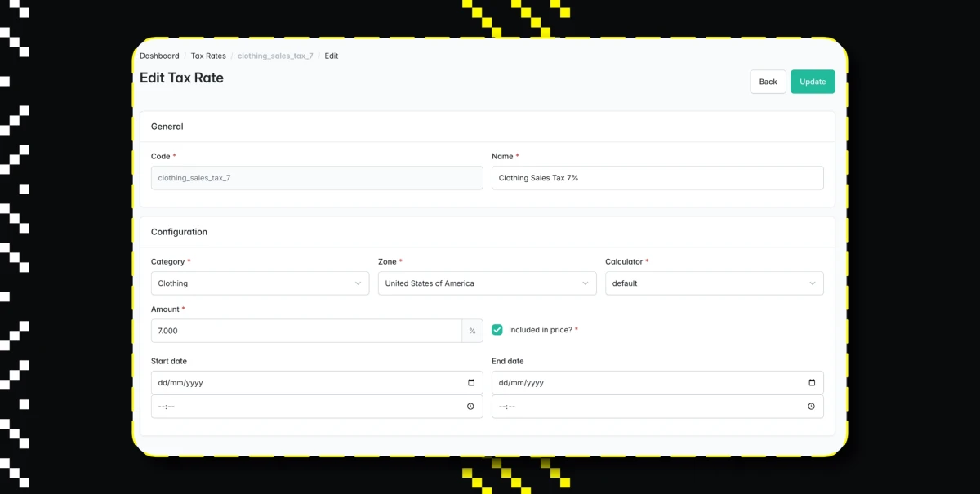Click the End date label
Viewport: 980px width, 494px height.
508,361
